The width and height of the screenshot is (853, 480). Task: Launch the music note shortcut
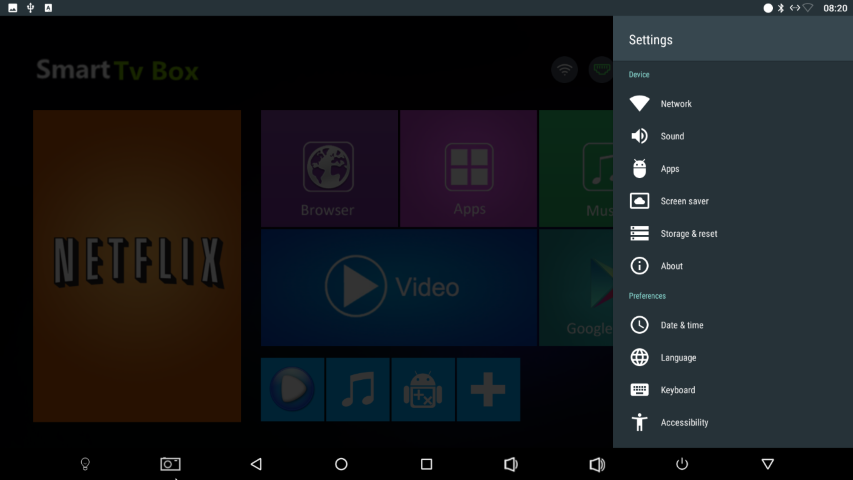[x=358, y=390]
